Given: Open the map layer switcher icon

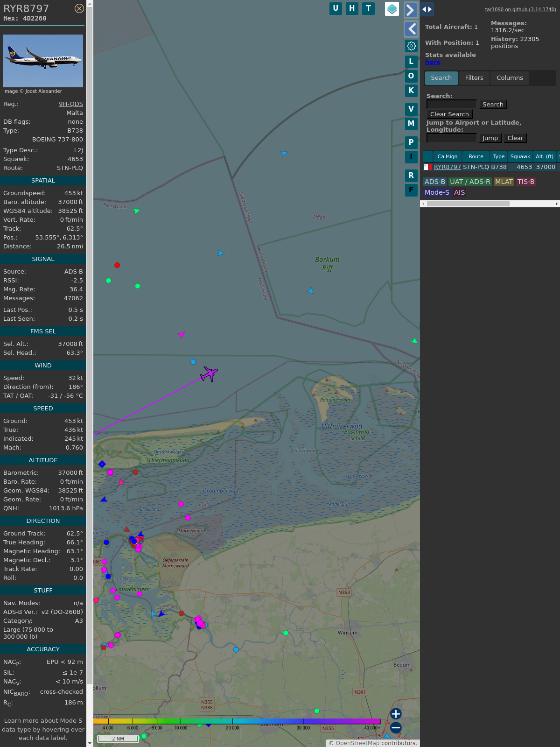Looking at the screenshot, I should pos(392,9).
